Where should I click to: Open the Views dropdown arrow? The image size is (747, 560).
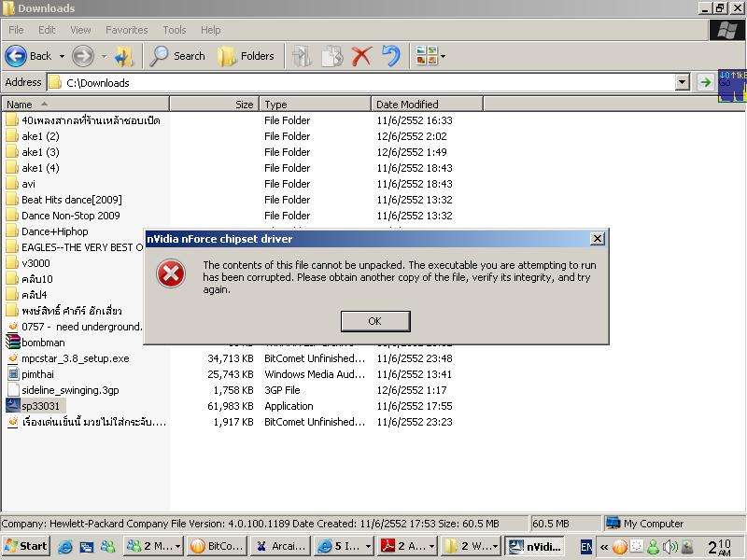pyautogui.click(x=443, y=56)
